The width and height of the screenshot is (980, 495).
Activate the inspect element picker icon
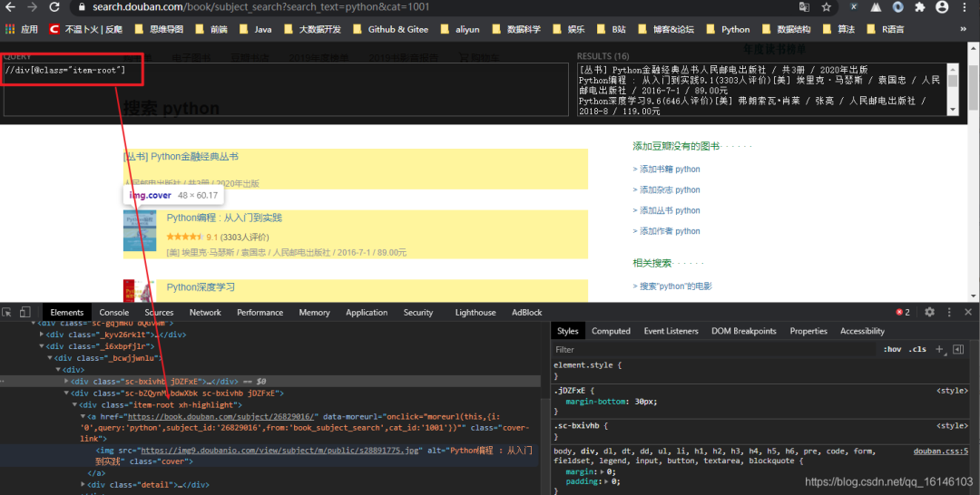[7, 312]
